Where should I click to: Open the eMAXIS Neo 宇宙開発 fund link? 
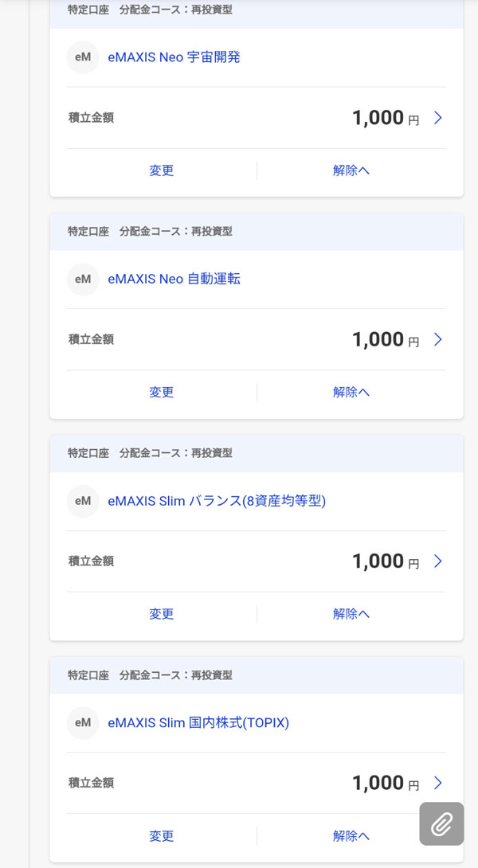tap(174, 57)
